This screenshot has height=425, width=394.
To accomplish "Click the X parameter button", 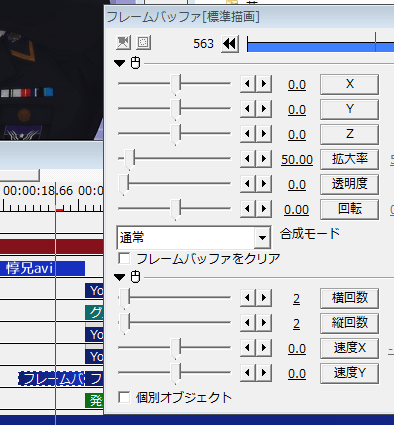I will click(349, 84).
